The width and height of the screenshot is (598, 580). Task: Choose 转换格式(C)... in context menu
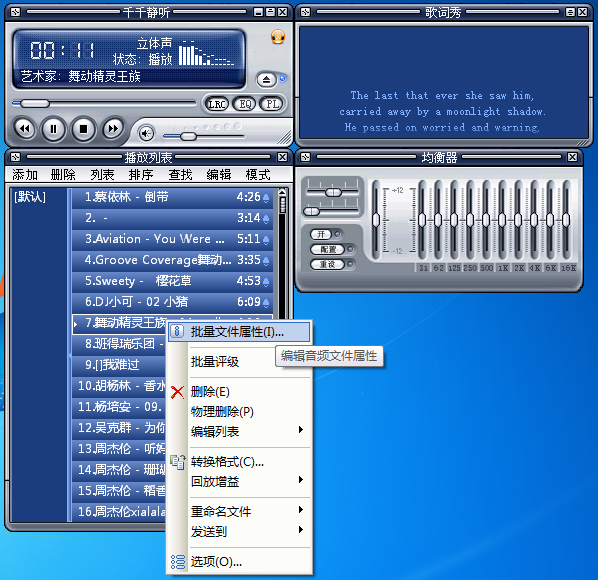click(239, 462)
